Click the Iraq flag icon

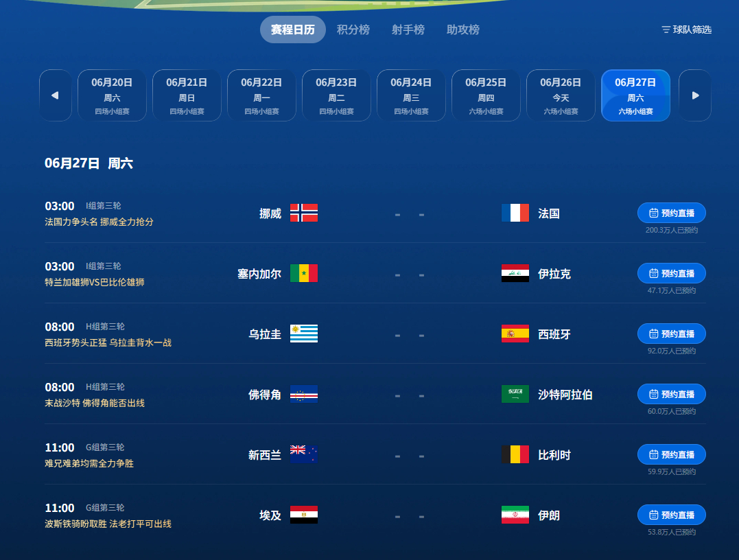coord(515,273)
